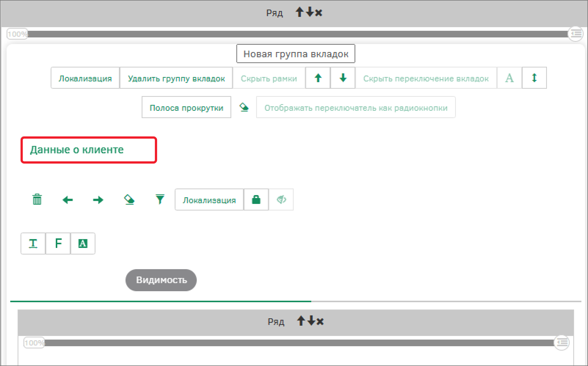Click the trash icon to delete the tab
The image size is (588, 366).
pos(37,200)
